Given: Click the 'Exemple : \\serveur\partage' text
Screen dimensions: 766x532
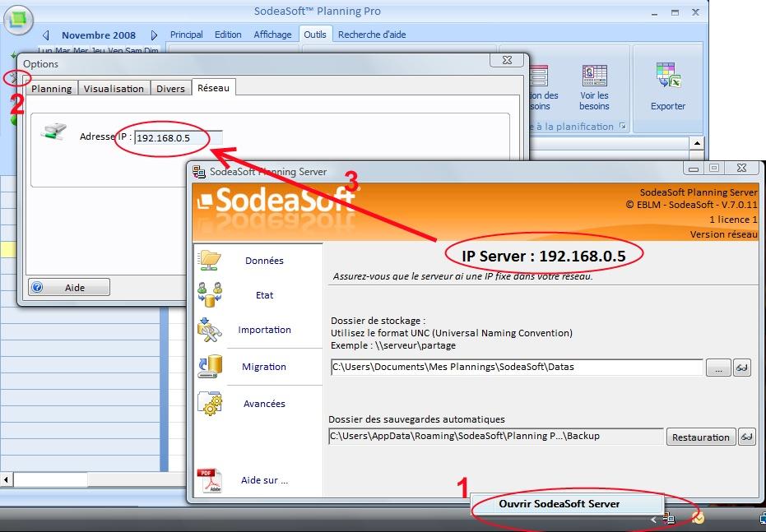Looking at the screenshot, I should pos(392,345).
